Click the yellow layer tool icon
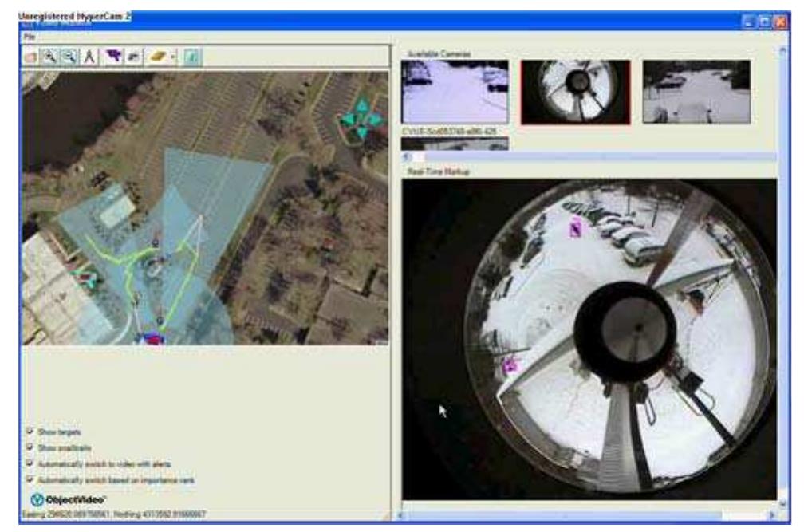This screenshot has width=804, height=532. pyautogui.click(x=158, y=57)
